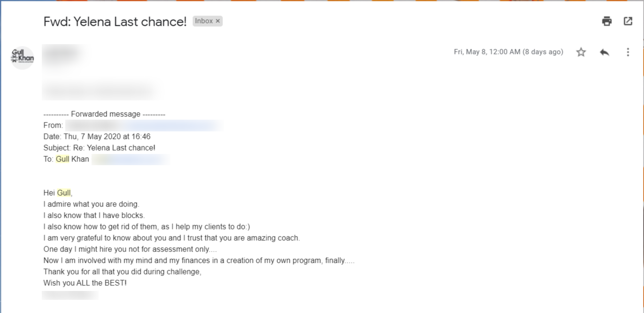Click highlighted Gull in the To line
Viewport: 644px width, 313px height.
[62, 159]
